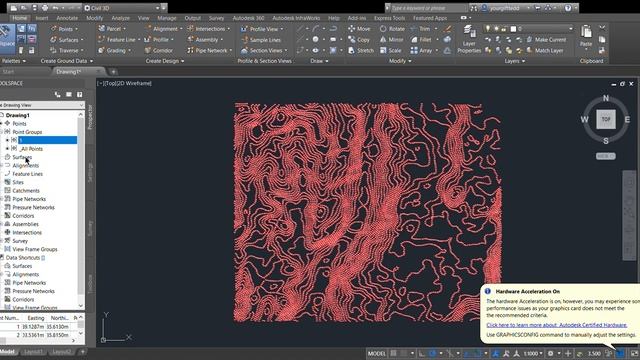Open the Intersections tool
Image resolution: width=640 pixels, height=360 pixels.
208,29
